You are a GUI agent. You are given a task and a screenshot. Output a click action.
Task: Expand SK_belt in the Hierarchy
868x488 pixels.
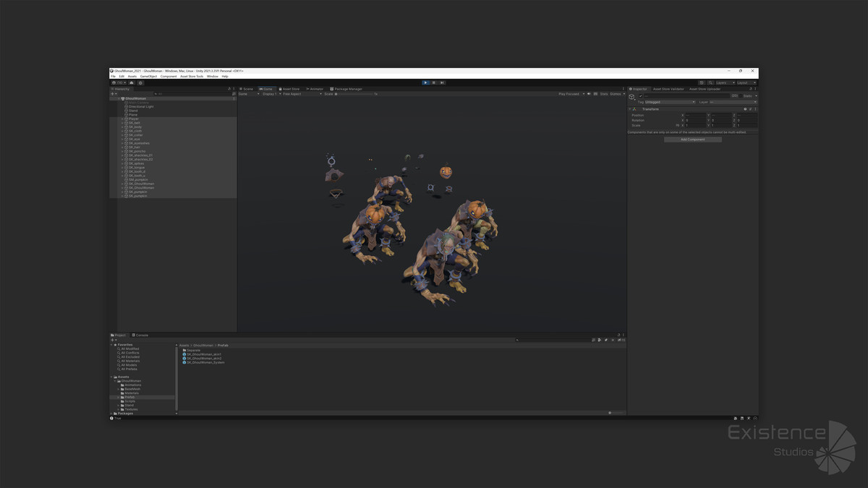[x=123, y=123]
